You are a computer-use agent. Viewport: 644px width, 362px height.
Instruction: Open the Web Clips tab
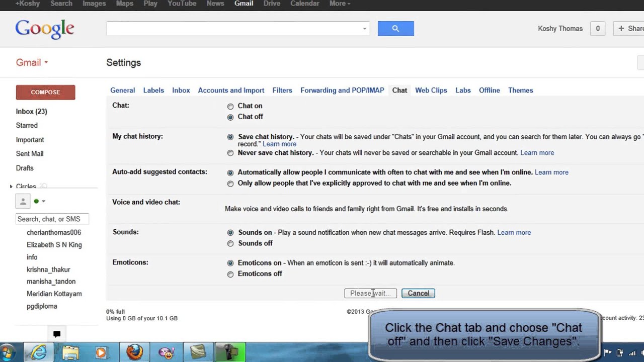click(x=431, y=90)
